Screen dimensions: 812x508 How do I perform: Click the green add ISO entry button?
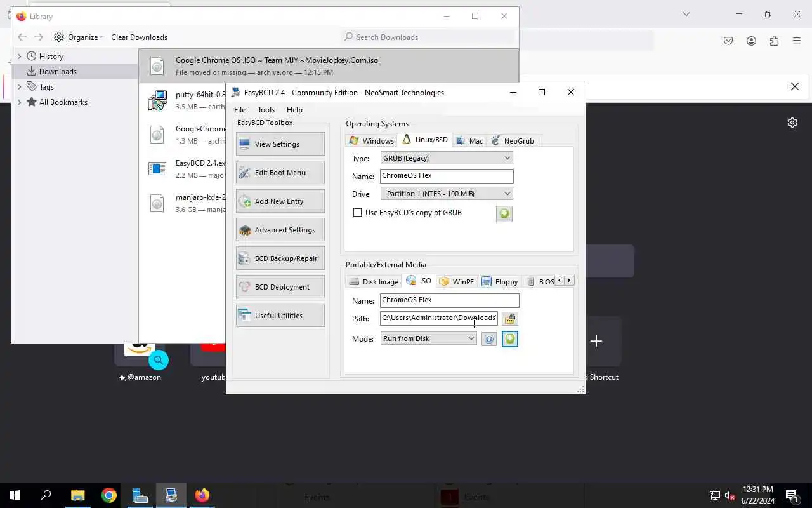coord(509,339)
